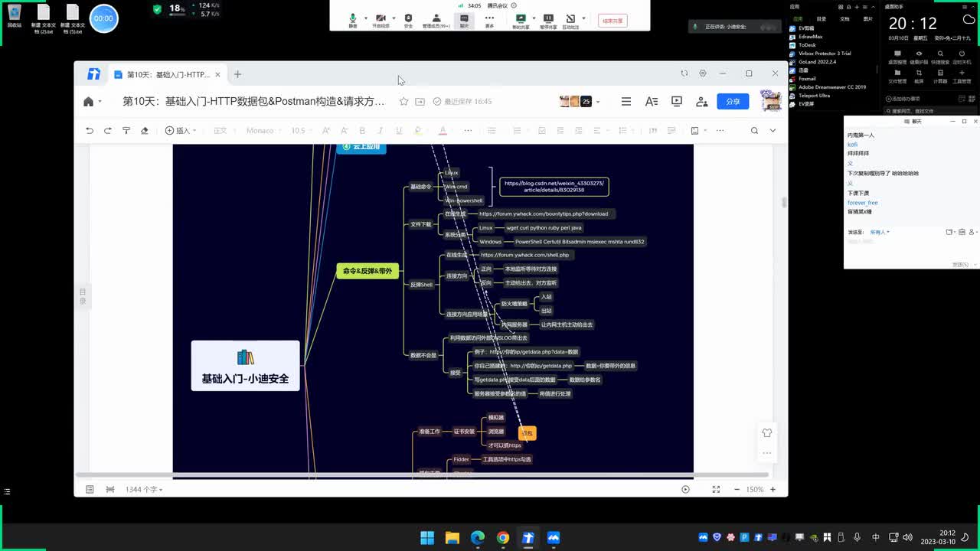
Task: Click the 基础入门-小迪安全 root node
Action: tap(245, 366)
